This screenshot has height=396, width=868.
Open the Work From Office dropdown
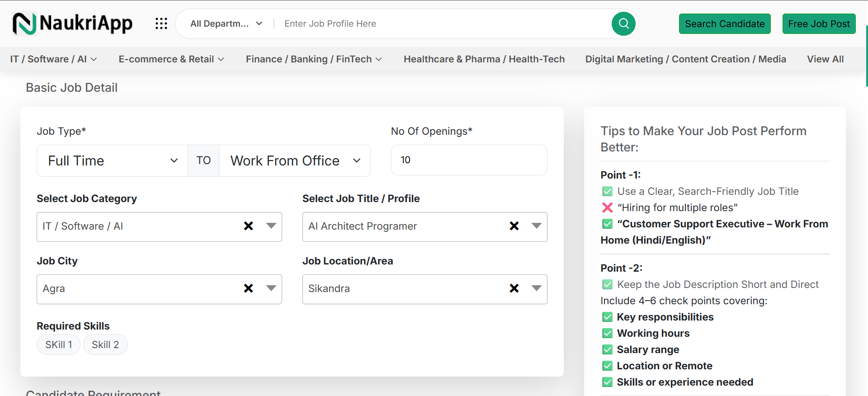(295, 161)
